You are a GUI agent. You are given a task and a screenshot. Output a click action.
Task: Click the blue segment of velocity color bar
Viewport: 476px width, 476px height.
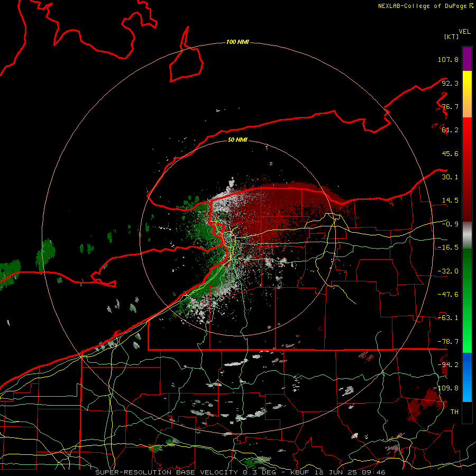click(x=467, y=377)
